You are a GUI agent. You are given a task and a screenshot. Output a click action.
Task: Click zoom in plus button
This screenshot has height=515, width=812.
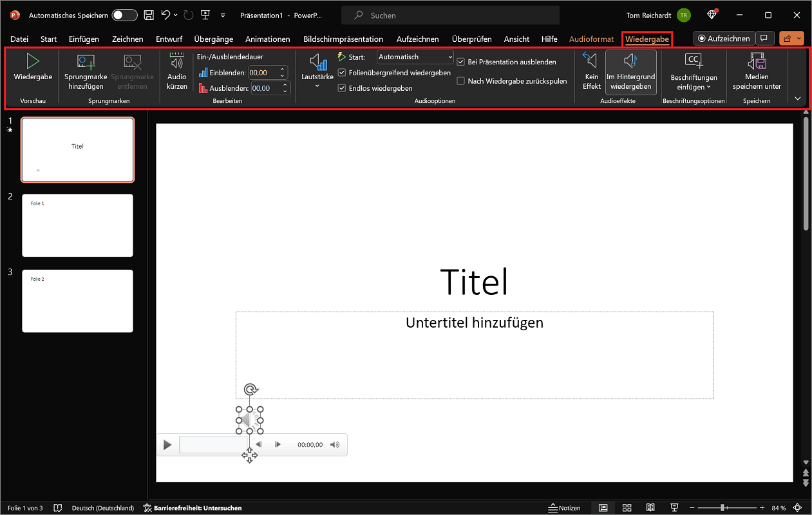coord(762,508)
